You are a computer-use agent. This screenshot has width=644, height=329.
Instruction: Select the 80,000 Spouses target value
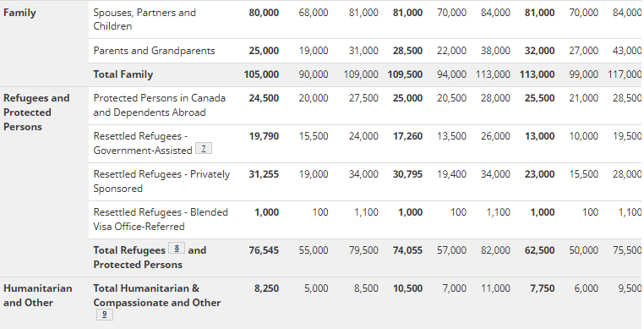click(x=264, y=13)
